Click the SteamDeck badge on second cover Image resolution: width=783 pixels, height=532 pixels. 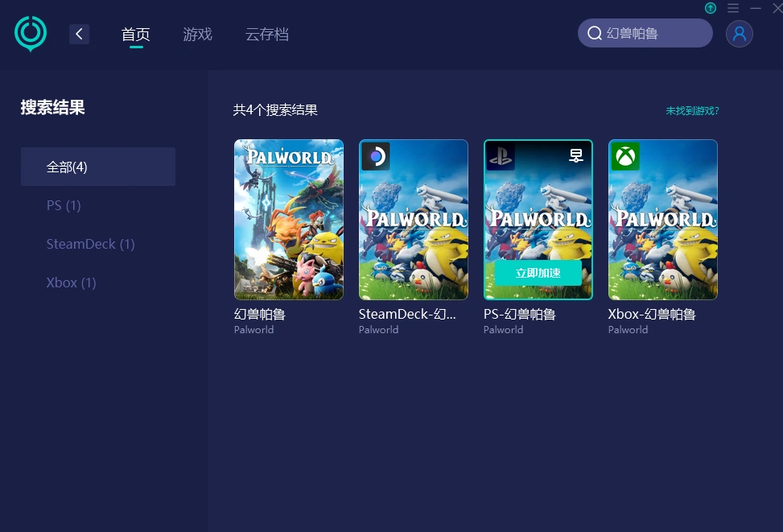[x=376, y=156]
